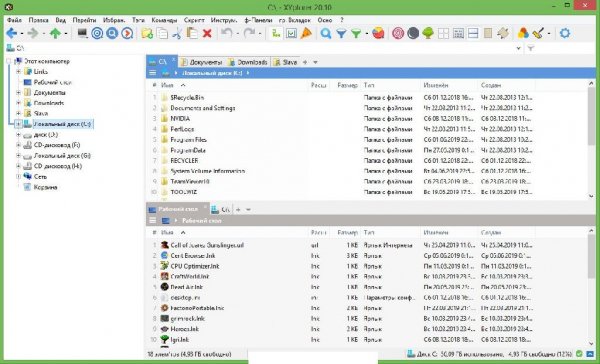
Task: Select the Program Files folder
Action: pyautogui.click(x=189, y=140)
